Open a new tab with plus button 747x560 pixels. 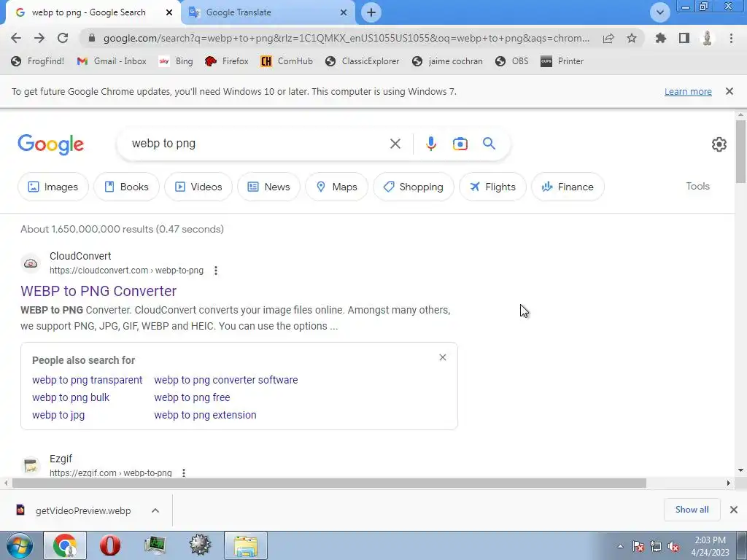371,12
